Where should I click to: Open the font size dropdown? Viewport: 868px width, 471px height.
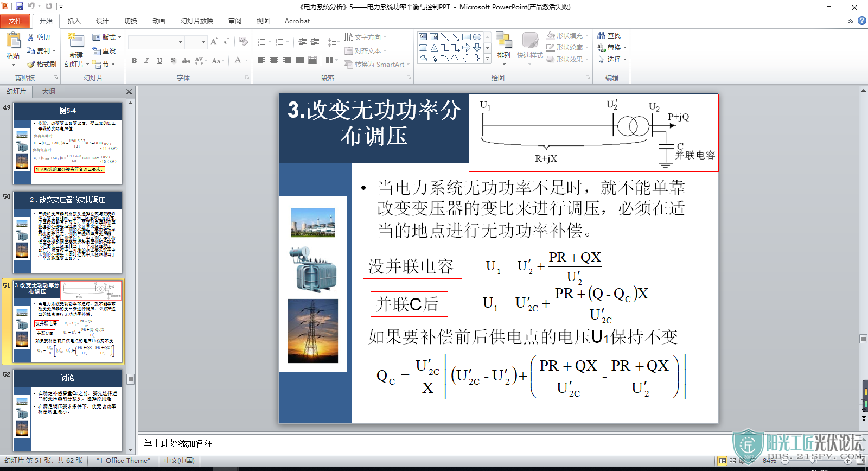click(203, 42)
